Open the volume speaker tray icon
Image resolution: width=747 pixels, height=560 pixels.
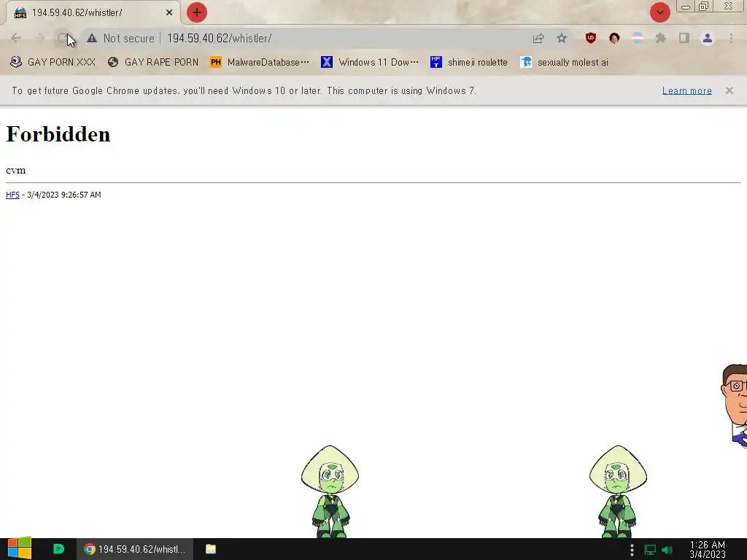pyautogui.click(x=667, y=550)
